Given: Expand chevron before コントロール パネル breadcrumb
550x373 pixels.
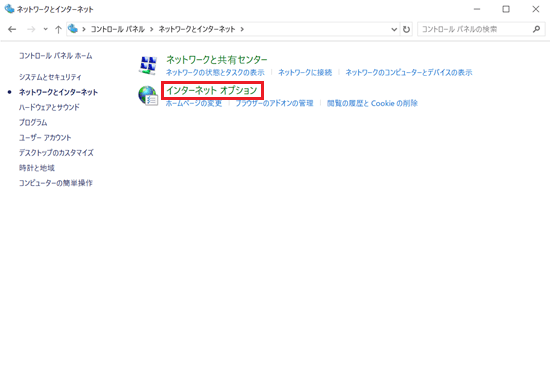Looking at the screenshot, I should click(x=84, y=29).
